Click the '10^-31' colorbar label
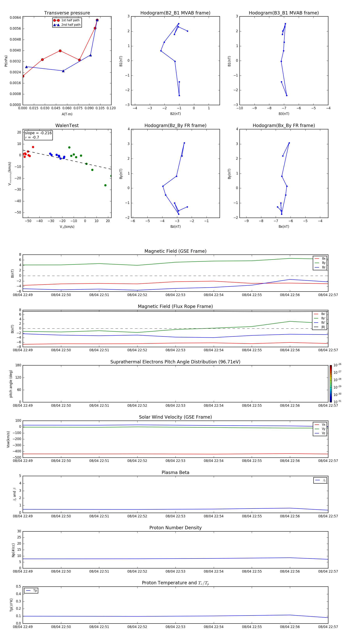Image resolution: width=351 pixels, height=644 pixels. click(x=337, y=402)
